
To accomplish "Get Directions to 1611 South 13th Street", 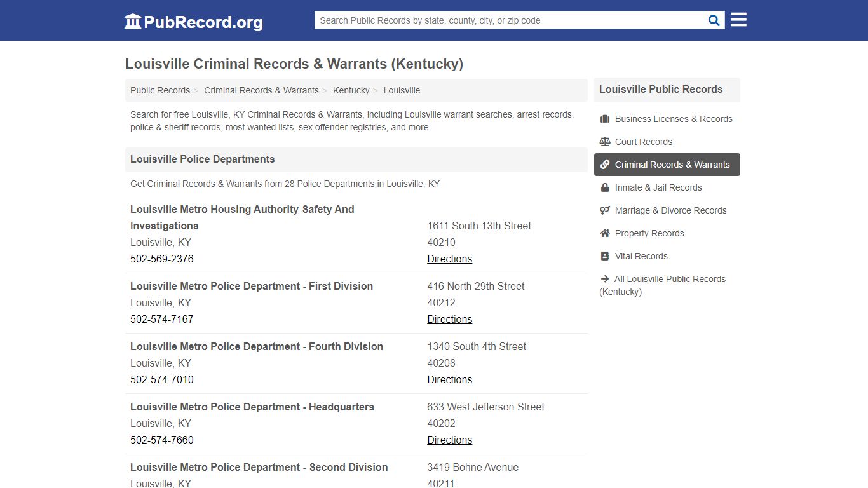I will coord(449,259).
